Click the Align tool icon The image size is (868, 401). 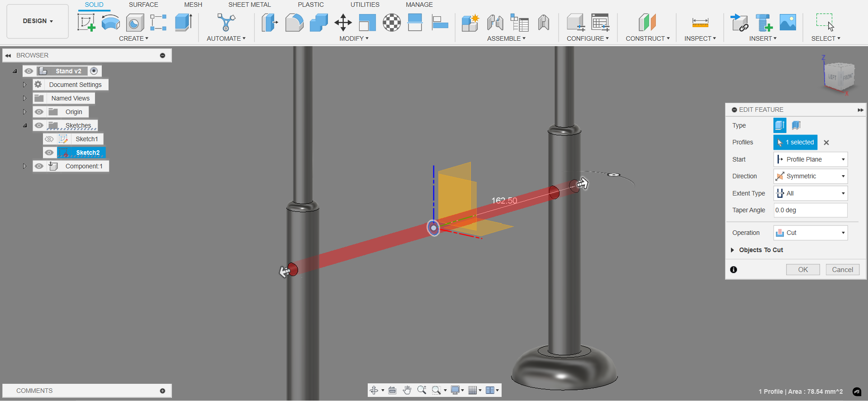440,22
